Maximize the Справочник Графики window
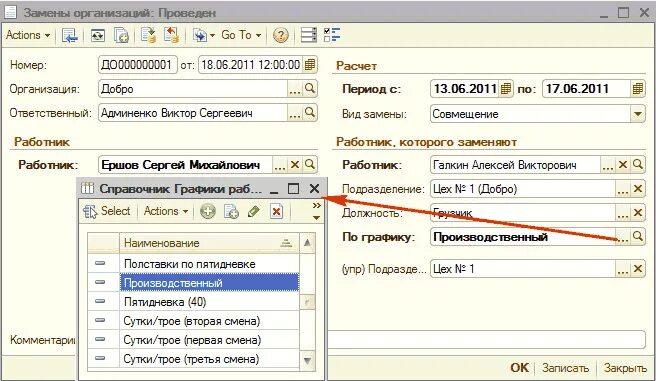 coord(294,189)
